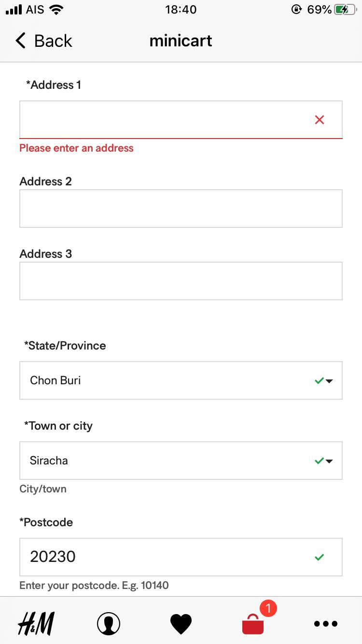Viewport: 362px width, 644px height.
Task: Focus the Address 1 input field
Action: coord(164,120)
